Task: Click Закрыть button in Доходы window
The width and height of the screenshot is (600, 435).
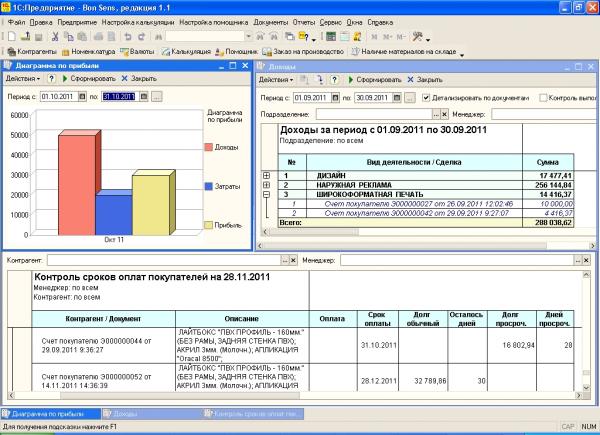Action: [427, 79]
